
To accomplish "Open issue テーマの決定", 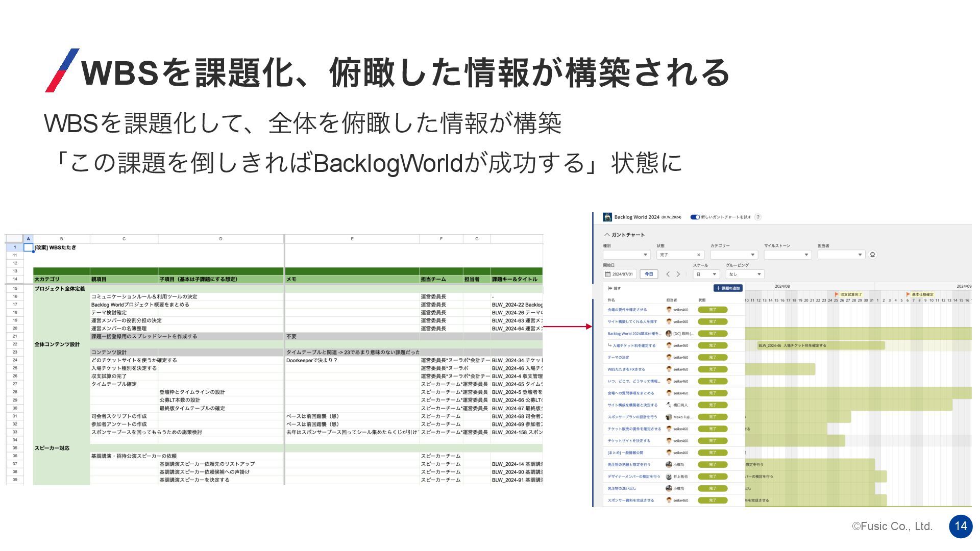I will pos(619,357).
